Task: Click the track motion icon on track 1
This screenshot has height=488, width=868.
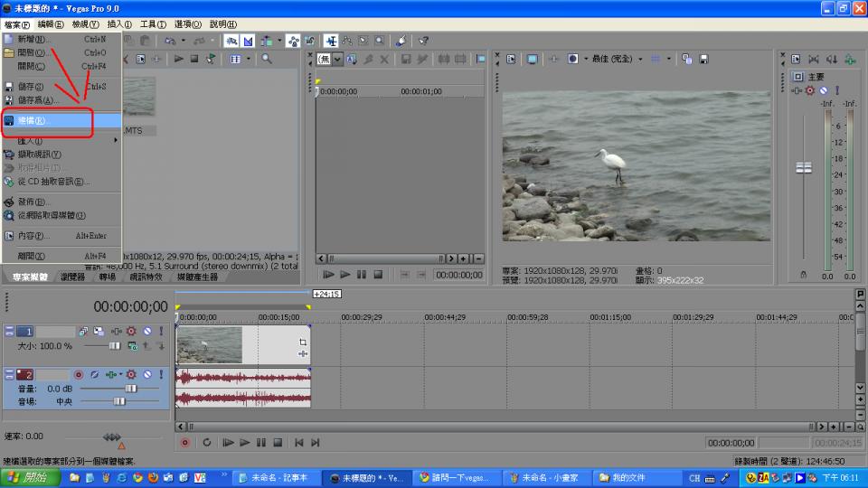Action: click(83, 333)
